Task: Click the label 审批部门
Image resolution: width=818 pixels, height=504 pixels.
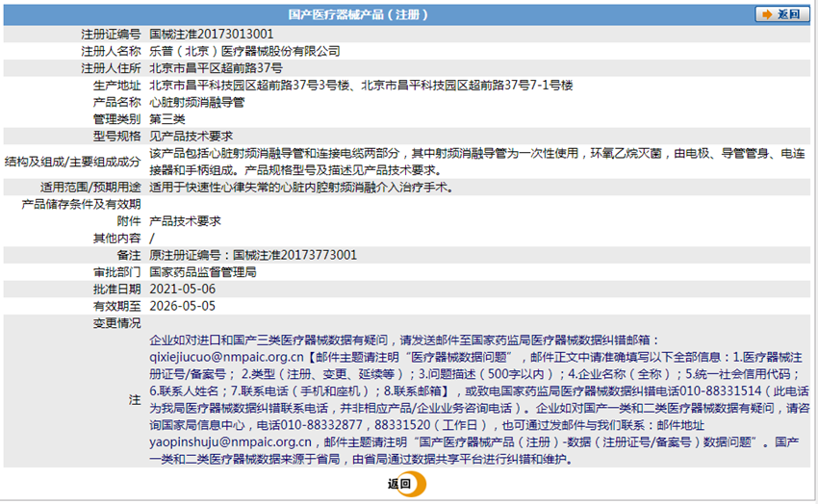Action: coord(116,272)
